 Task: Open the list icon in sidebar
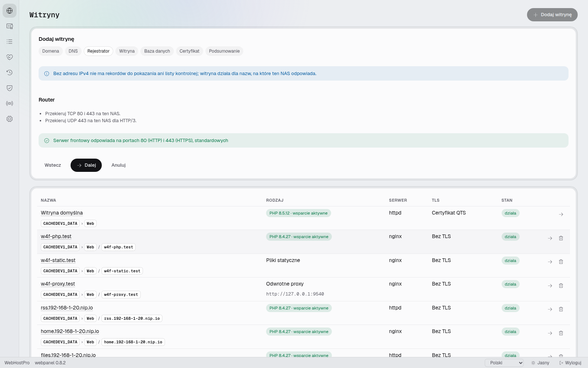pos(10,42)
